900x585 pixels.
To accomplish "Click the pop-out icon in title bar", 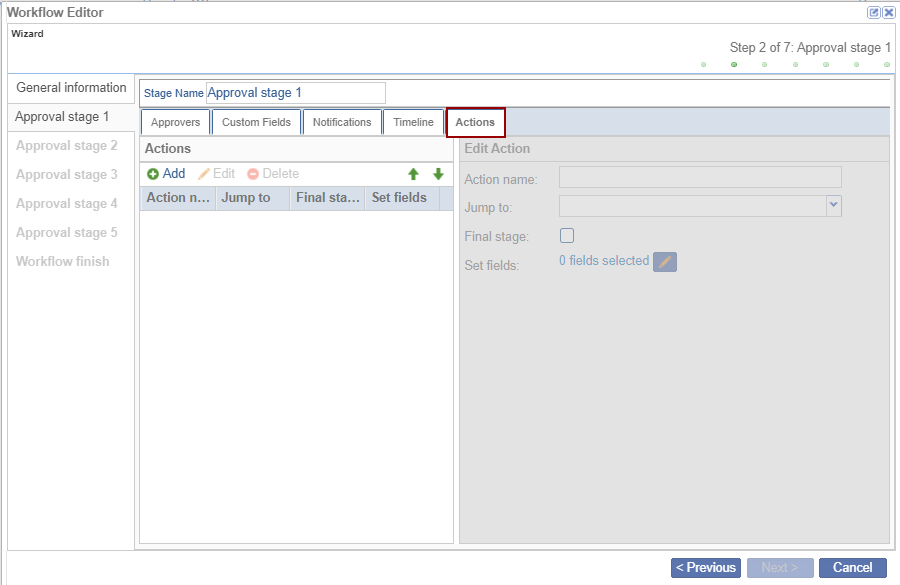I will pyautogui.click(x=874, y=12).
